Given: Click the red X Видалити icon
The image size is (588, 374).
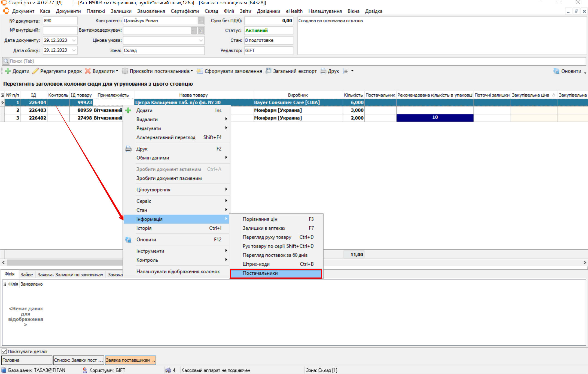Looking at the screenshot, I should tap(88, 71).
